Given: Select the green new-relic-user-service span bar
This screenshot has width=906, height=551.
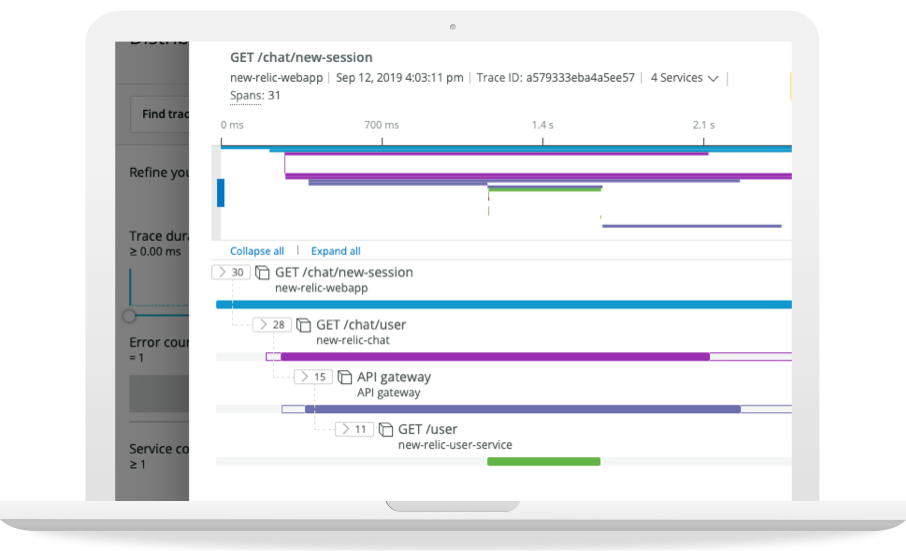Looking at the screenshot, I should 544,461.
